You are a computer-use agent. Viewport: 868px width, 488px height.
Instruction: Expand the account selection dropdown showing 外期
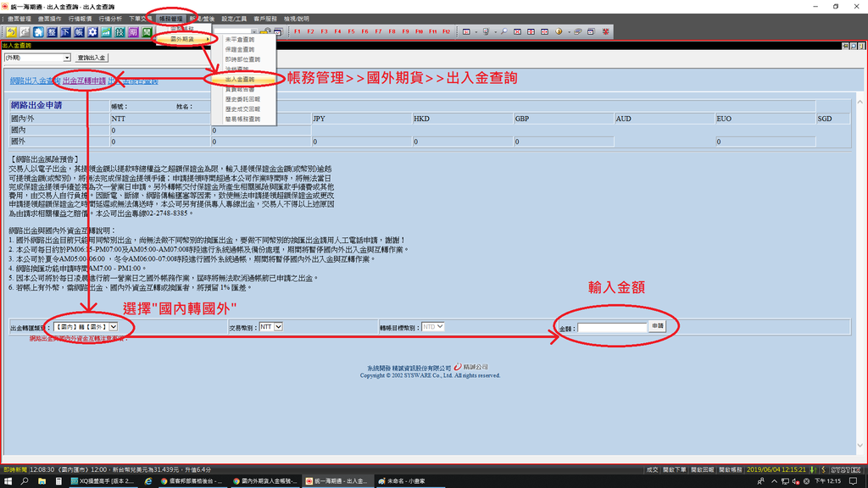pos(66,58)
